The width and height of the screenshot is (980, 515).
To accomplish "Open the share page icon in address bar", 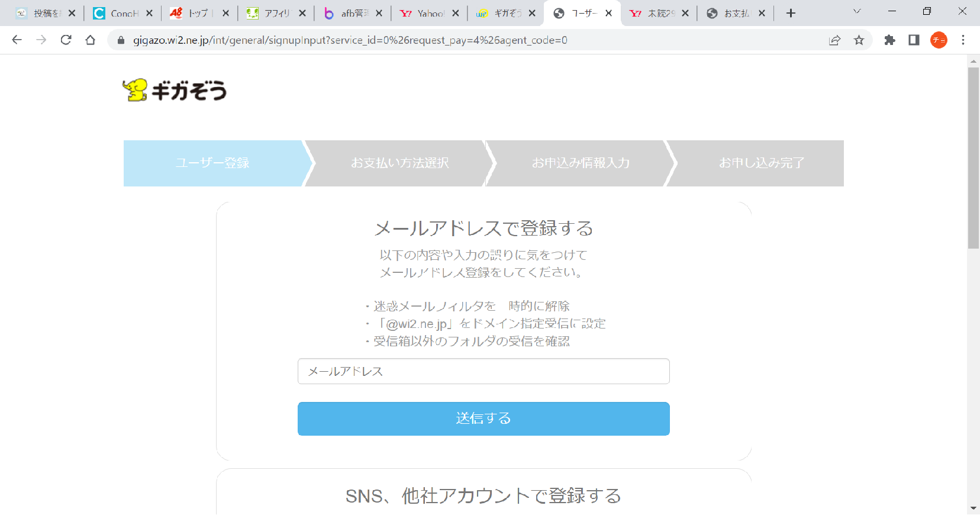I will (834, 40).
